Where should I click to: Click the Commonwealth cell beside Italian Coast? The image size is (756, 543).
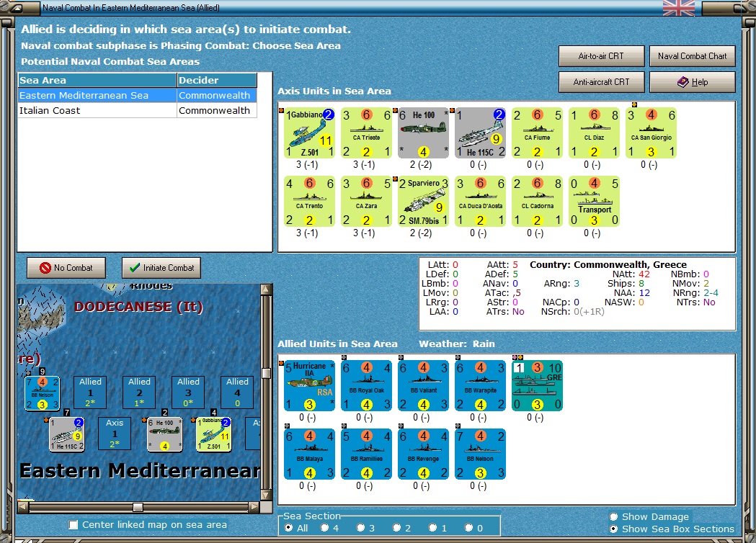click(217, 110)
